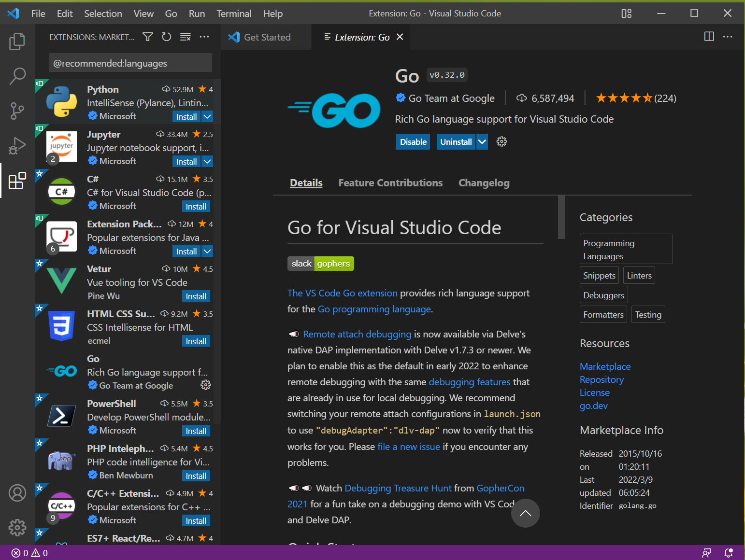The height and width of the screenshot is (560, 745).
Task: Filter extensions with the funnel icon
Action: [x=148, y=37]
